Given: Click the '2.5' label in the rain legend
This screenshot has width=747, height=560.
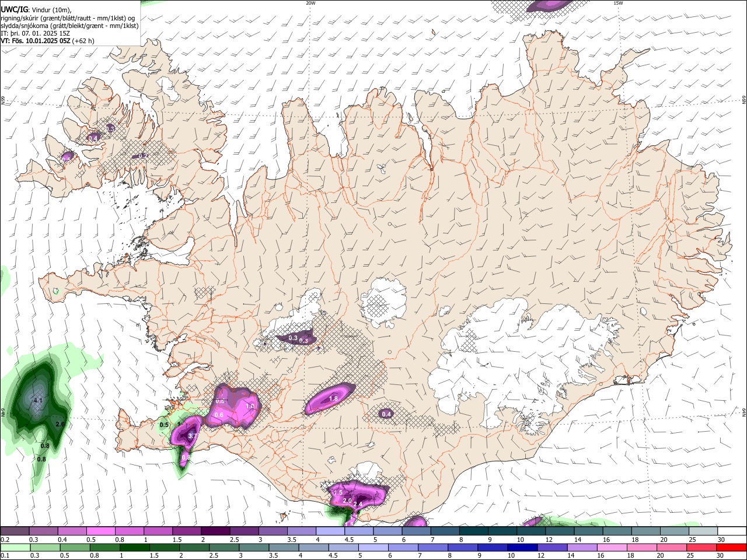Looking at the screenshot, I should pos(214,555).
